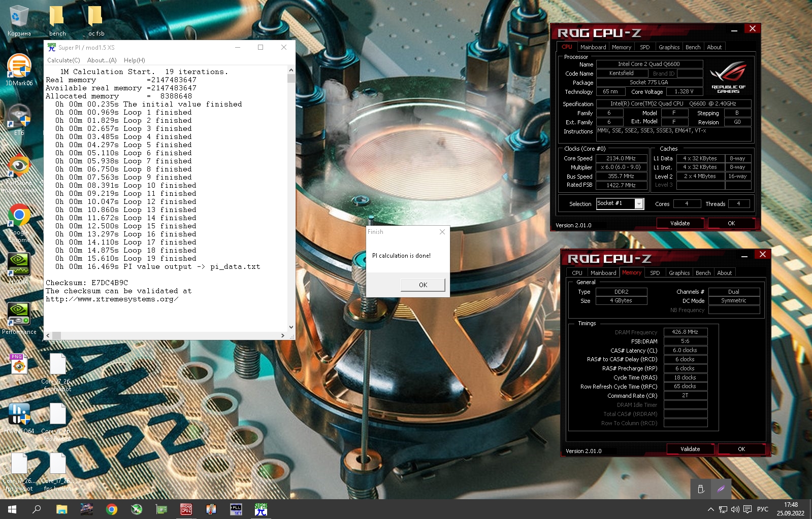812x519 pixels.
Task: Click Super PI horizontal scrollbar right arrow
Action: pyautogui.click(x=283, y=335)
